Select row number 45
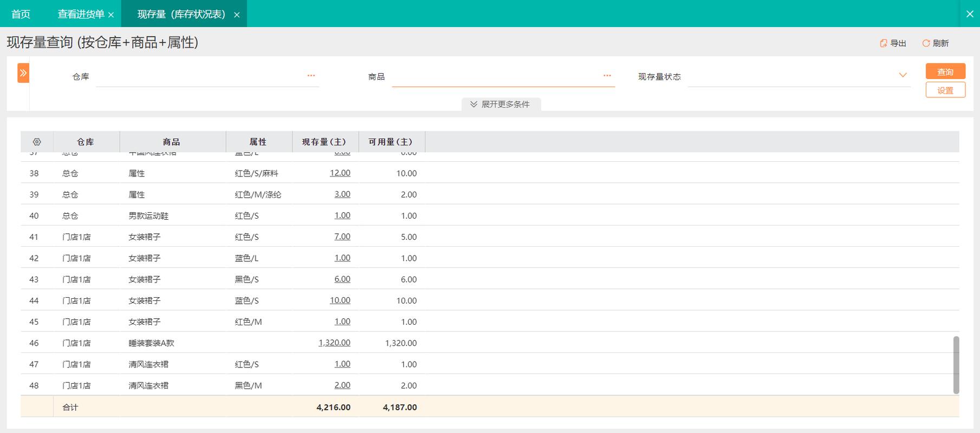 pos(34,322)
